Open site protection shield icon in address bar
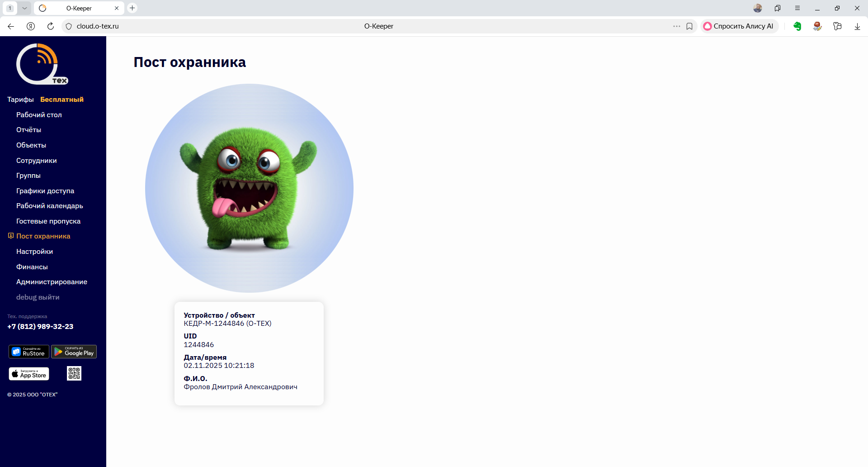This screenshot has height=467, width=868. coord(69,26)
